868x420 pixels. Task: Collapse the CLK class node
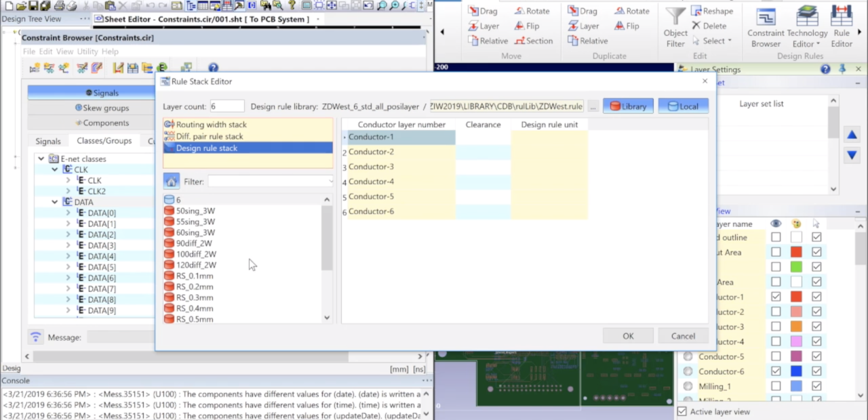click(x=55, y=169)
